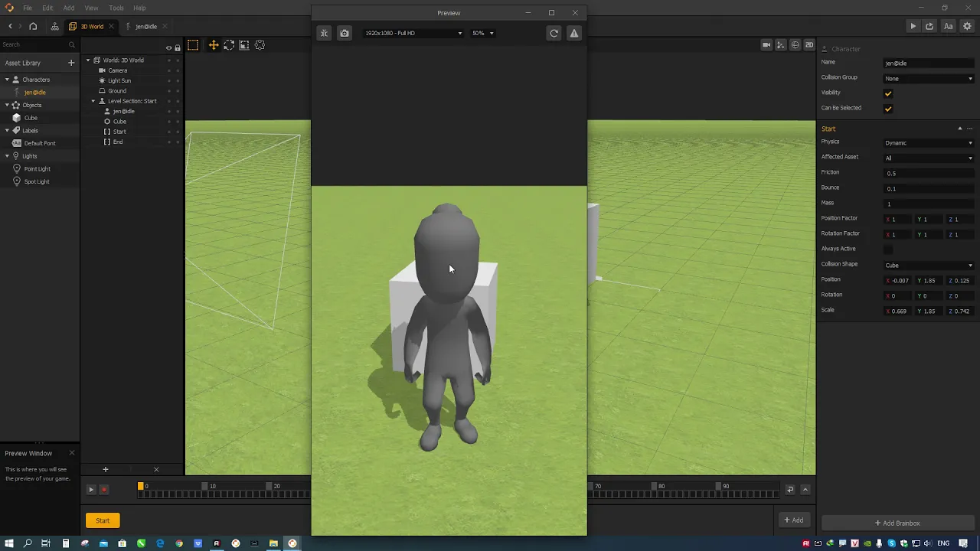Toggle visibility dot for Ground row

tap(168, 91)
